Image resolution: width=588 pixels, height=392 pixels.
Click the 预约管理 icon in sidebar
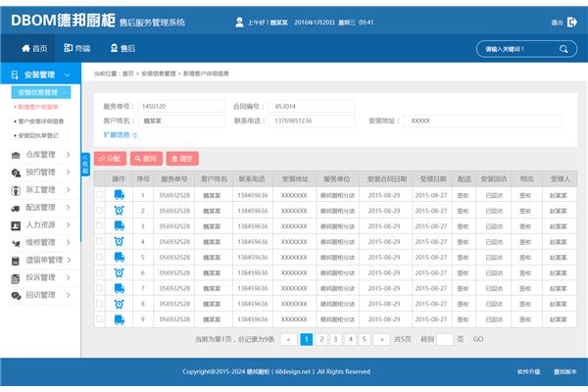point(16,172)
